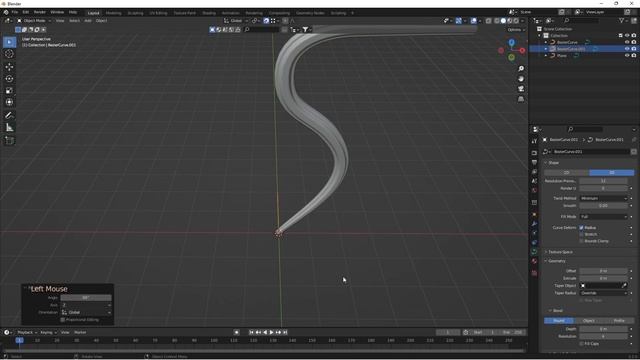The width and height of the screenshot is (640, 360).
Task: Switch to the Modeling workspace tab
Action: click(113, 13)
